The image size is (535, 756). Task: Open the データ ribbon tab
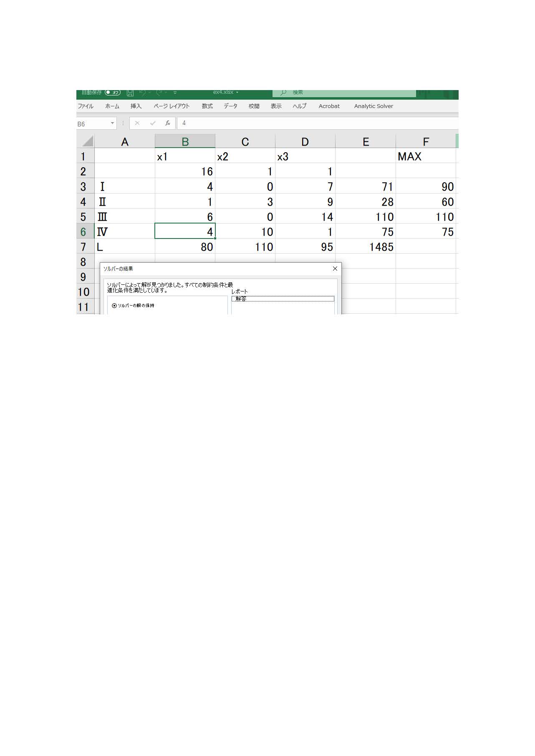pos(230,106)
